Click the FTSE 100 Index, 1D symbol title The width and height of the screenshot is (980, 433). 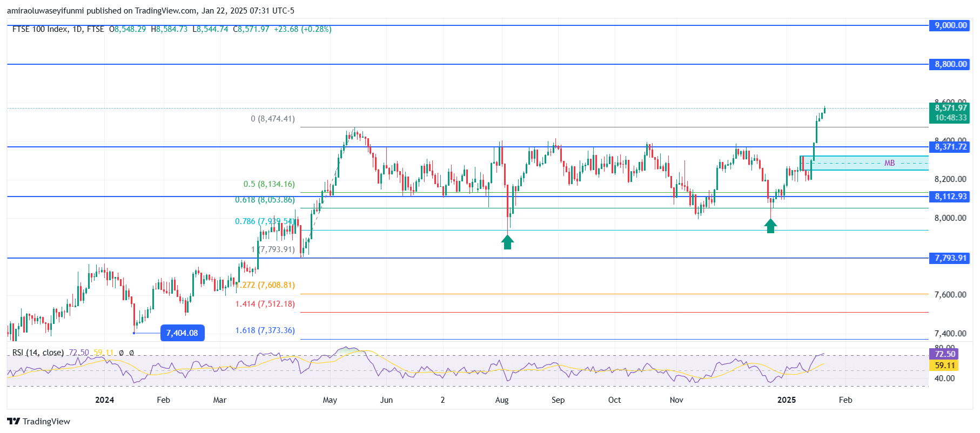click(58, 29)
